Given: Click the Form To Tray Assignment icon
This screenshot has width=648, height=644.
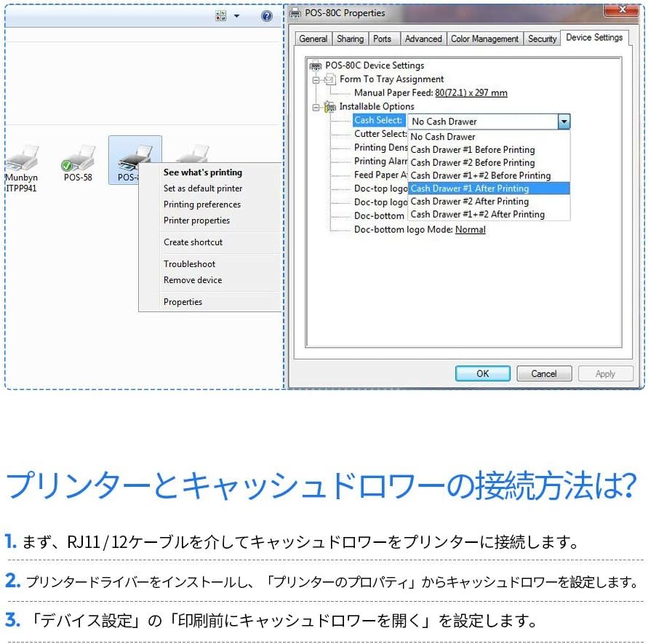Looking at the screenshot, I should [x=330, y=79].
